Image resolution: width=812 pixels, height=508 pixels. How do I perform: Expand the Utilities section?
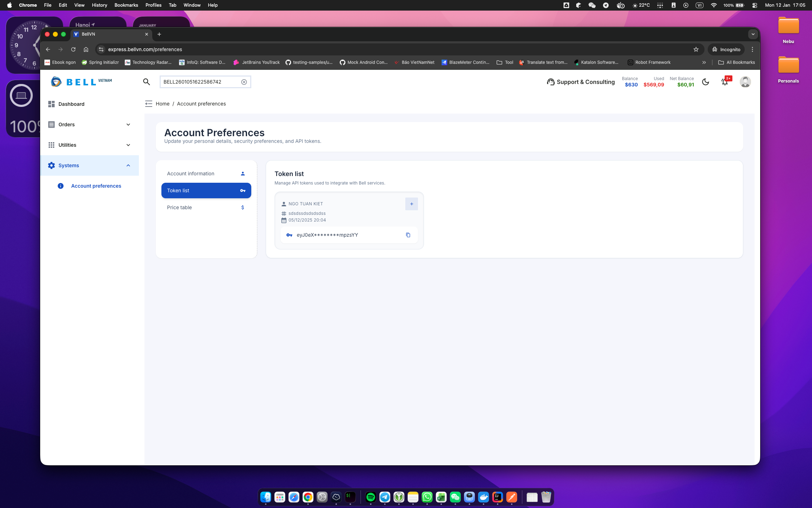click(128, 145)
